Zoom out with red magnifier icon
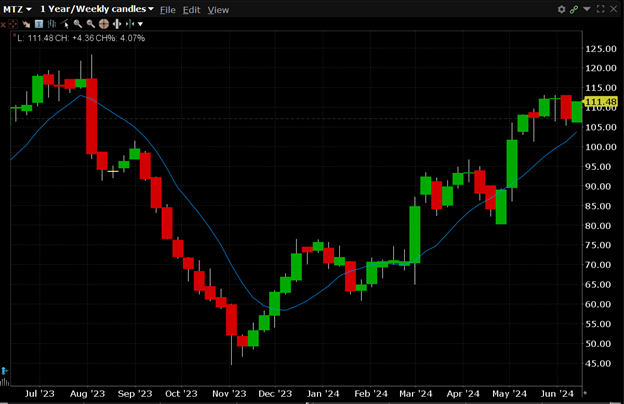 tap(91, 24)
